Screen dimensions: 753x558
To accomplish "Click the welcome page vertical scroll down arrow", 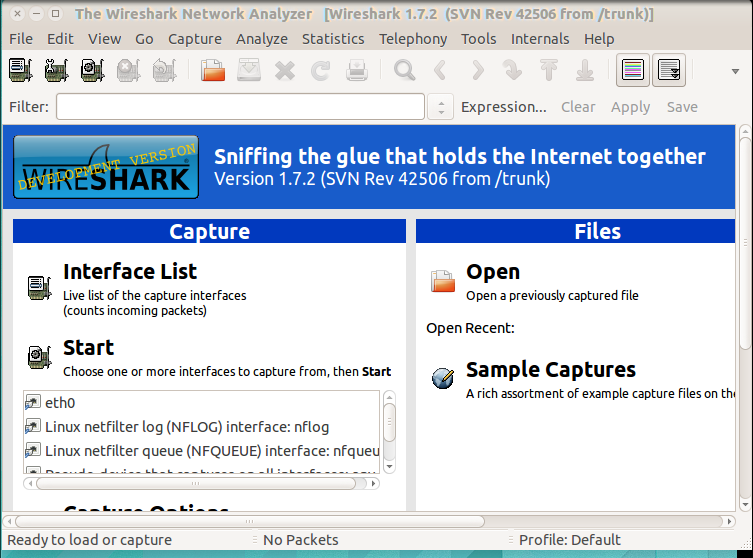I will (x=745, y=504).
